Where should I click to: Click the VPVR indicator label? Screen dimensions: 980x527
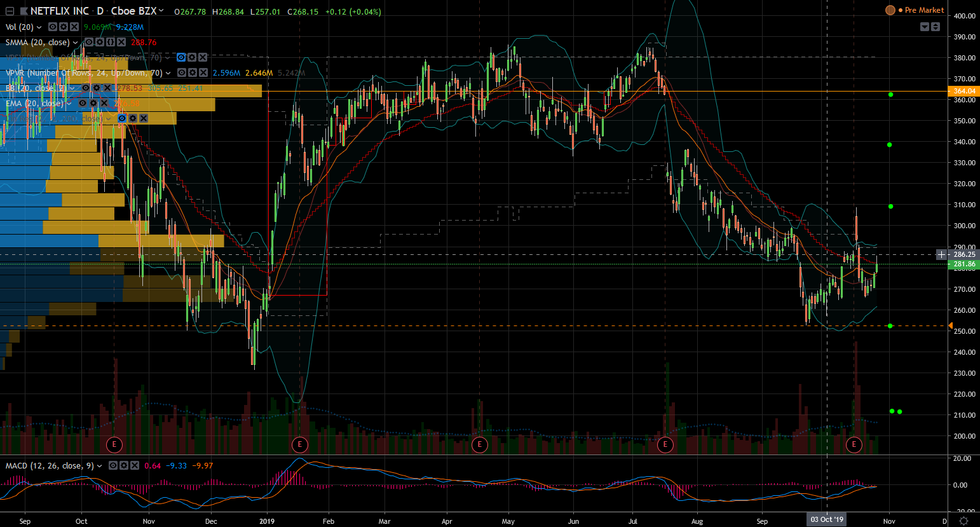click(x=84, y=72)
